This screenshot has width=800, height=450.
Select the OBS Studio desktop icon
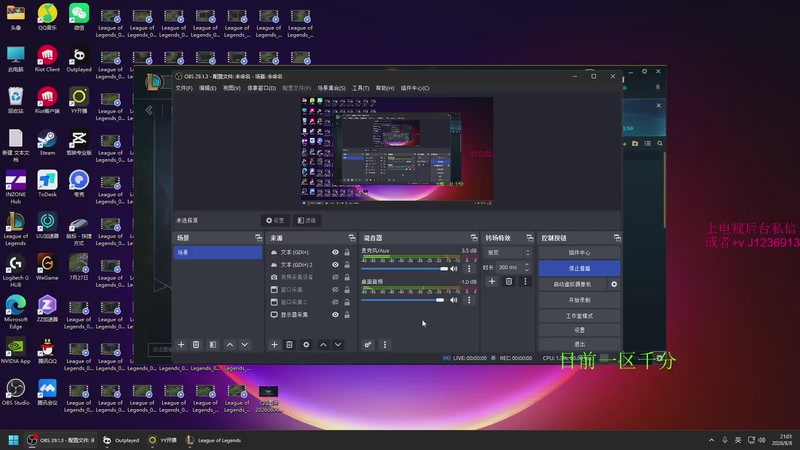(15, 392)
